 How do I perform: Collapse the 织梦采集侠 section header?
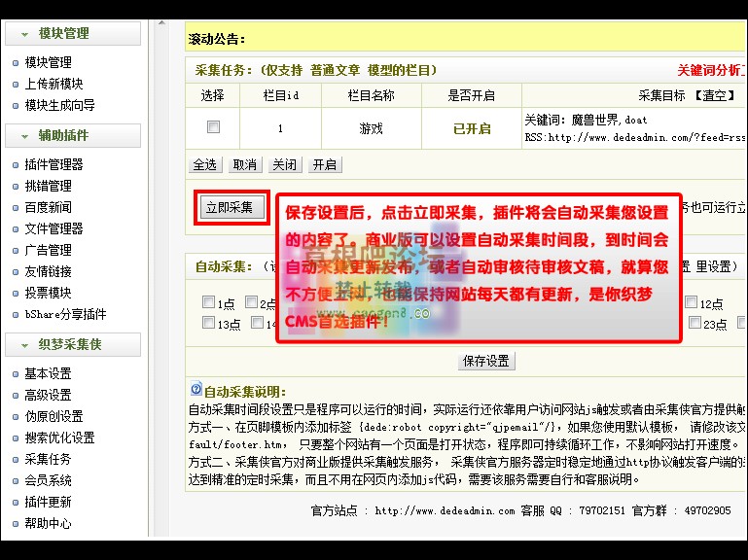[x=73, y=344]
